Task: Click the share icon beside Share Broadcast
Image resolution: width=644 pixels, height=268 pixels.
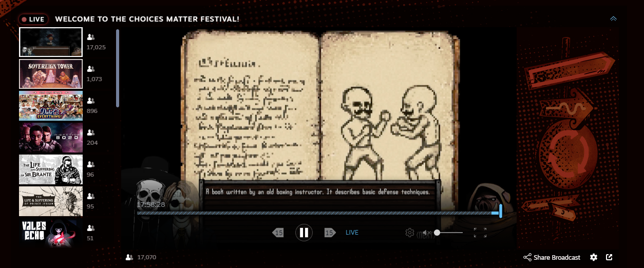Action: (x=527, y=257)
